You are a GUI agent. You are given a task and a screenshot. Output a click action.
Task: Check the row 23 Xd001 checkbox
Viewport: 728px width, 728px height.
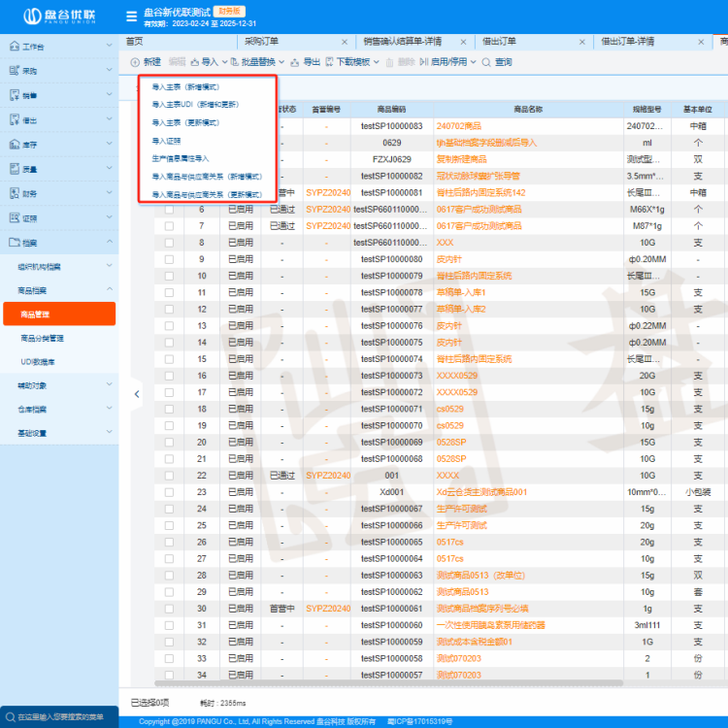point(170,492)
